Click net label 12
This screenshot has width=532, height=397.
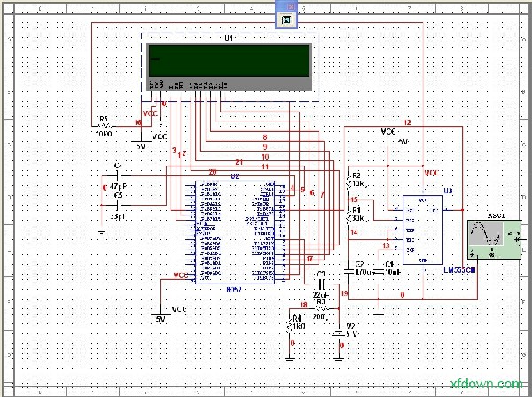pos(407,122)
